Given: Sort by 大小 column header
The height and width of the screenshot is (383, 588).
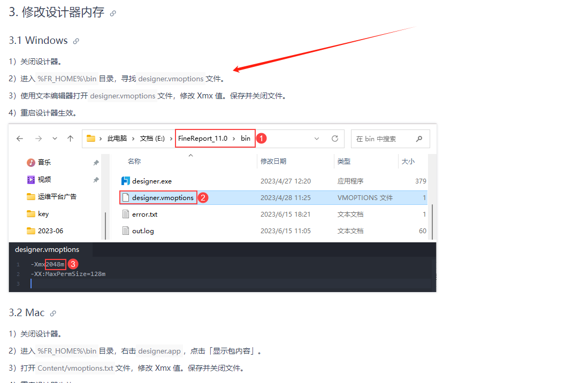Looking at the screenshot, I should click(x=408, y=162).
